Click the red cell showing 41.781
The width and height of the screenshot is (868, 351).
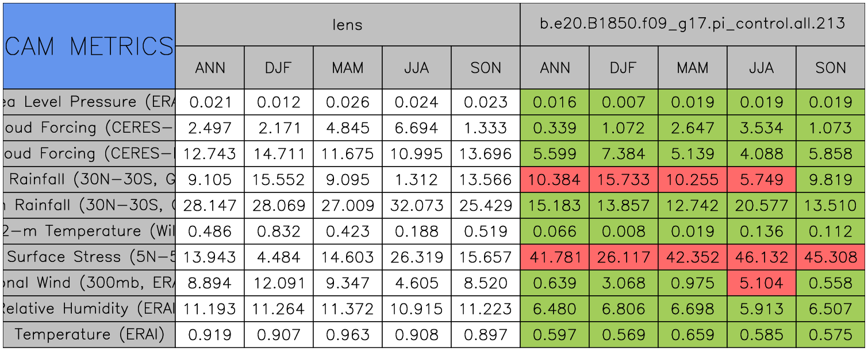(554, 257)
